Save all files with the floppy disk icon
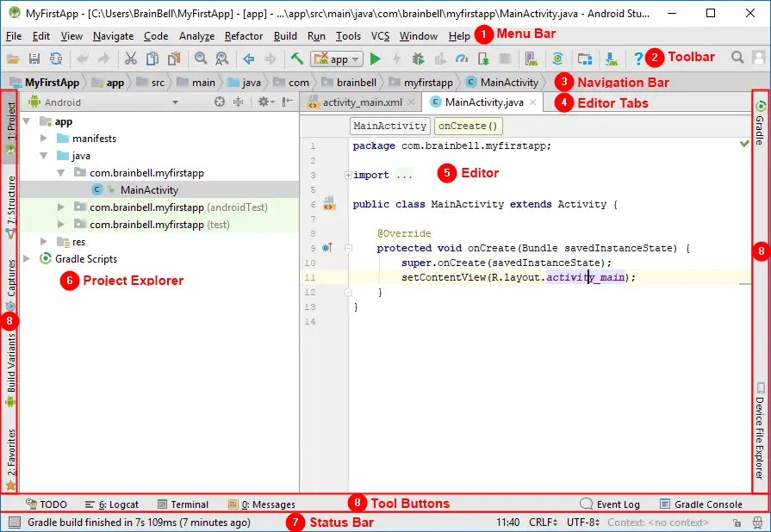Image resolution: width=771 pixels, height=532 pixels. click(x=34, y=59)
